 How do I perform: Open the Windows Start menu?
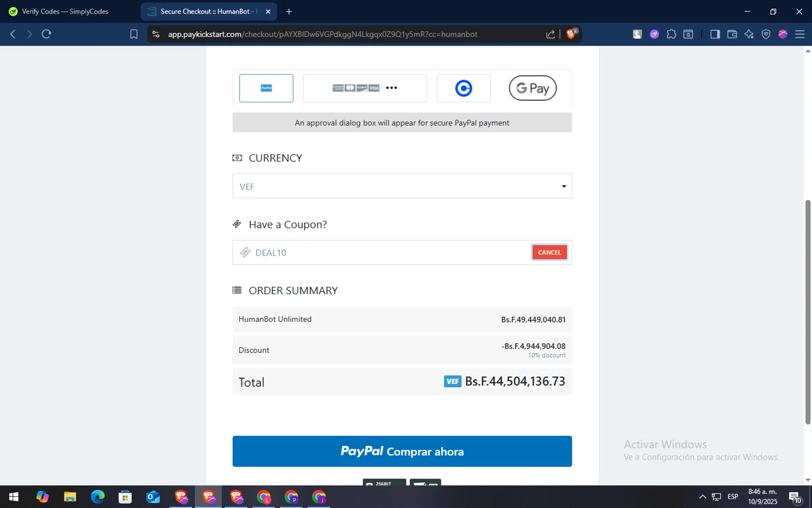pos(14,497)
